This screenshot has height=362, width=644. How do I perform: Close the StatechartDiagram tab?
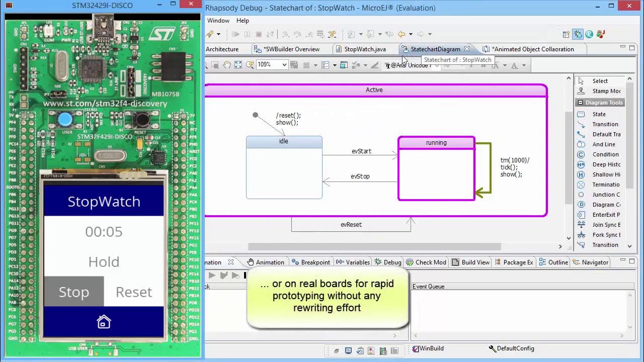click(467, 49)
